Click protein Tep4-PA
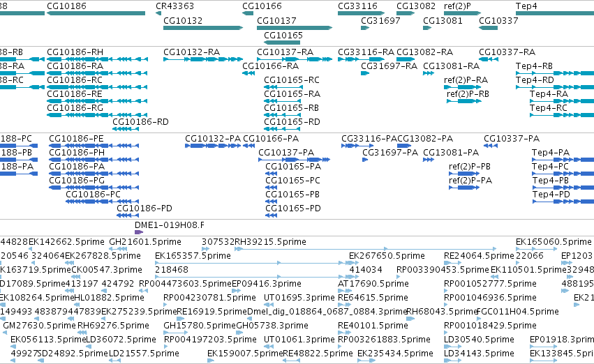Viewport: 594px width, 364px height. pos(563,160)
